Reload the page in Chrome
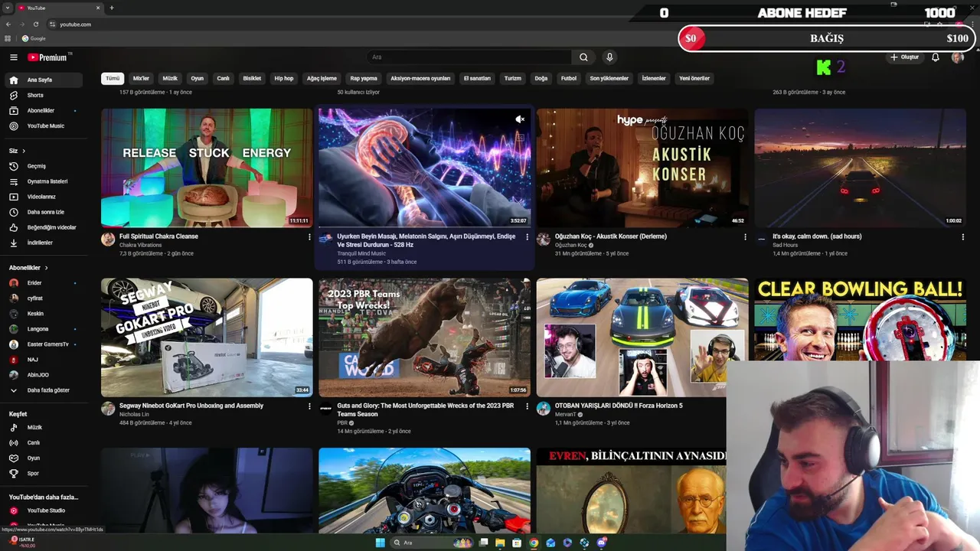This screenshot has width=980, height=551. click(x=35, y=24)
